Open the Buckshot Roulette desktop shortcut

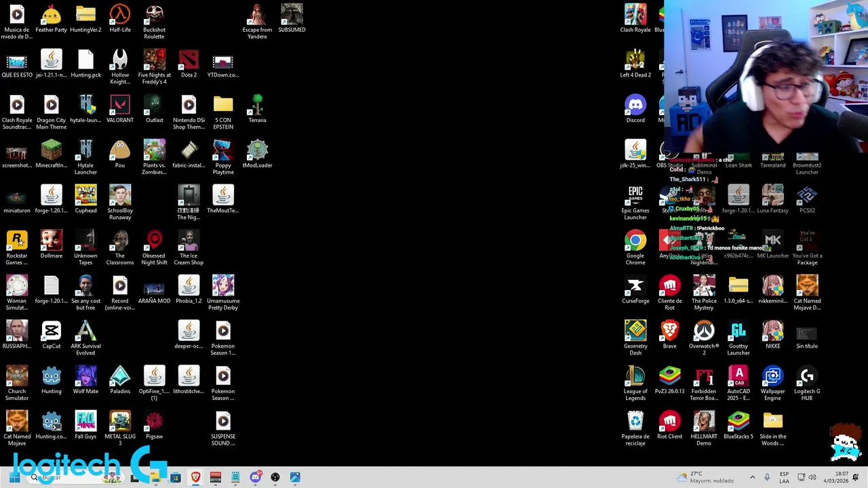154,22
